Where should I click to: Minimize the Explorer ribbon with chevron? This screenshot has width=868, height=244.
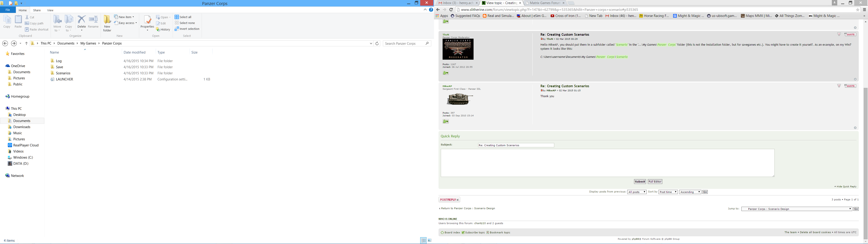(425, 10)
